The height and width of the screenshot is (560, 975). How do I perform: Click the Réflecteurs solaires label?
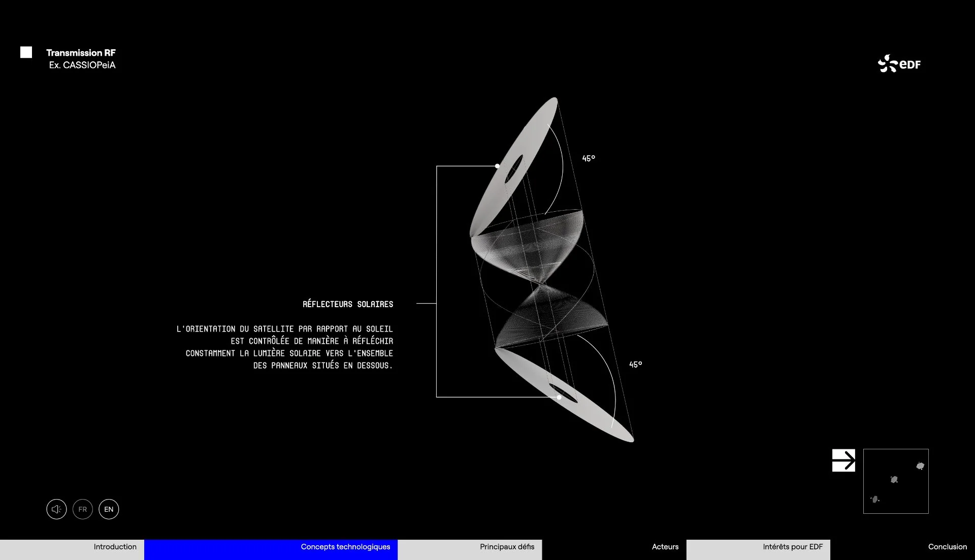point(348,304)
